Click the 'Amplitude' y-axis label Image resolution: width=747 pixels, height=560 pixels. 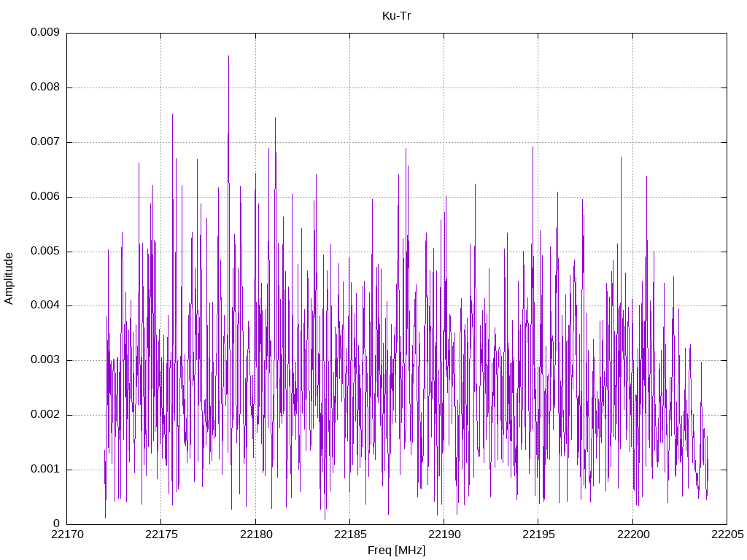pos(9,279)
